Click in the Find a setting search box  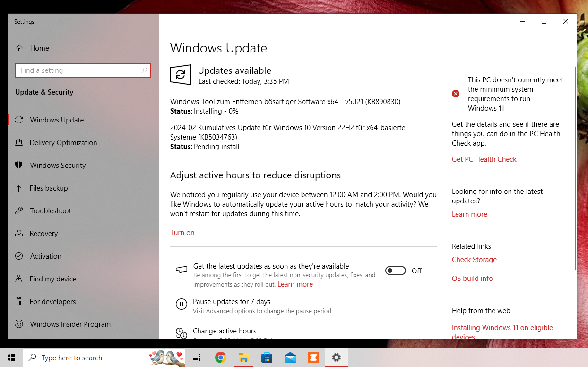click(83, 70)
